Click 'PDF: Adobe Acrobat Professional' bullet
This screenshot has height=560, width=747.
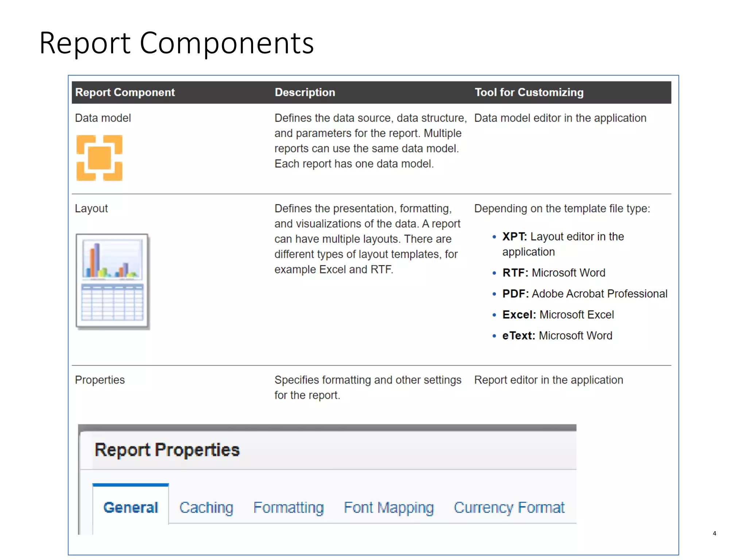pyautogui.click(x=585, y=293)
